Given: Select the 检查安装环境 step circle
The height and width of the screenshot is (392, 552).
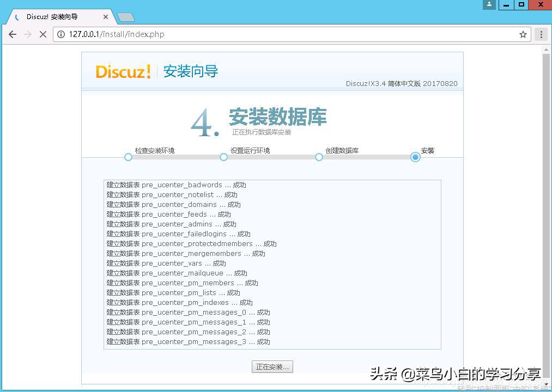Looking at the screenshot, I should [x=128, y=157].
